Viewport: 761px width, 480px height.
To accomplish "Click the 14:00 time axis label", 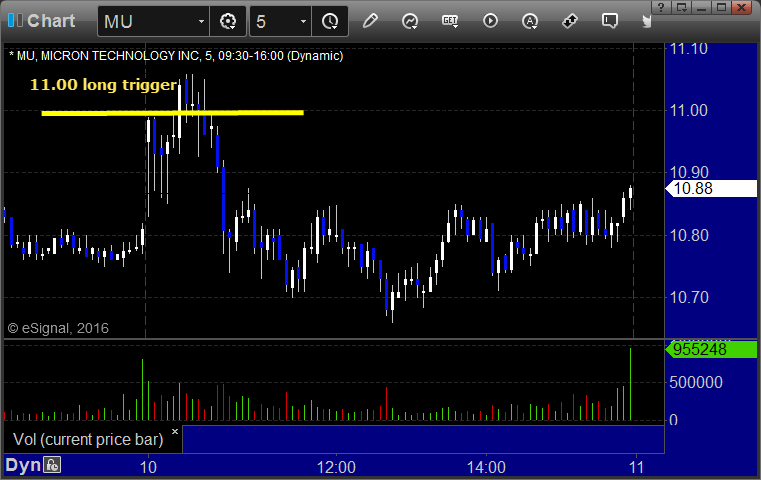I will (486, 467).
